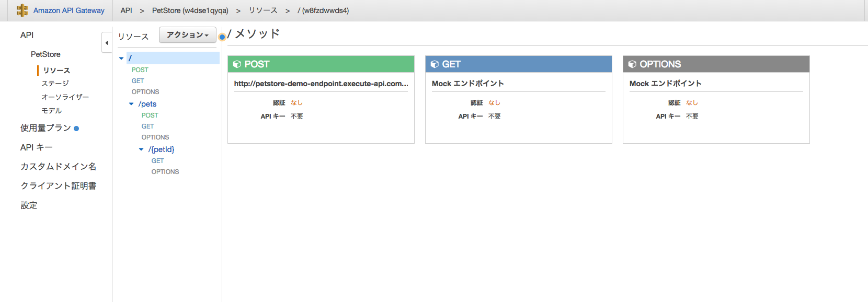Select GET method under root resource
The height and width of the screenshot is (302, 868).
click(x=138, y=81)
